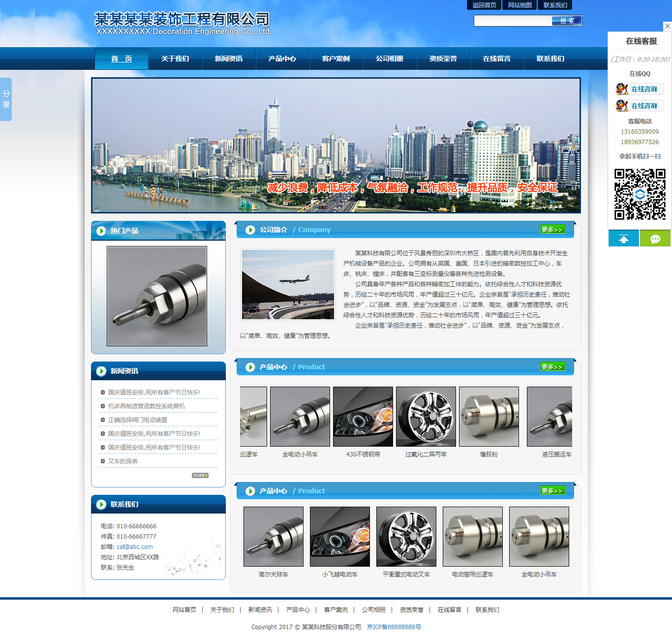
Task: Go to 产品中心 in the main navigation
Action: 282,59
